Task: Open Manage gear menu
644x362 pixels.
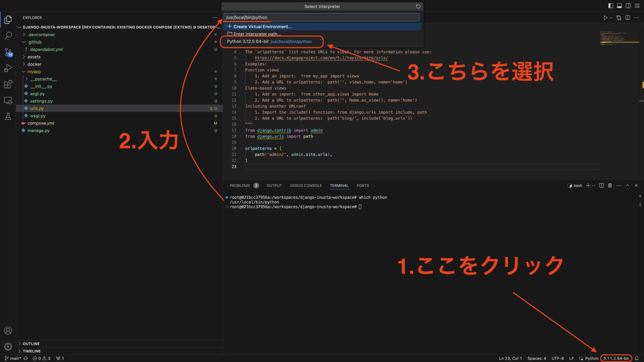Action: point(8,346)
